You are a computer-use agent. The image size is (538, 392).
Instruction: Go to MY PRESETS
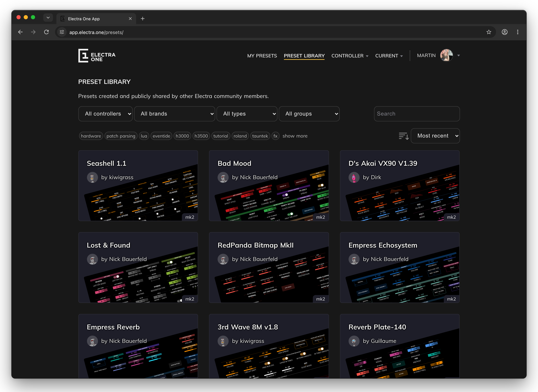tap(262, 56)
